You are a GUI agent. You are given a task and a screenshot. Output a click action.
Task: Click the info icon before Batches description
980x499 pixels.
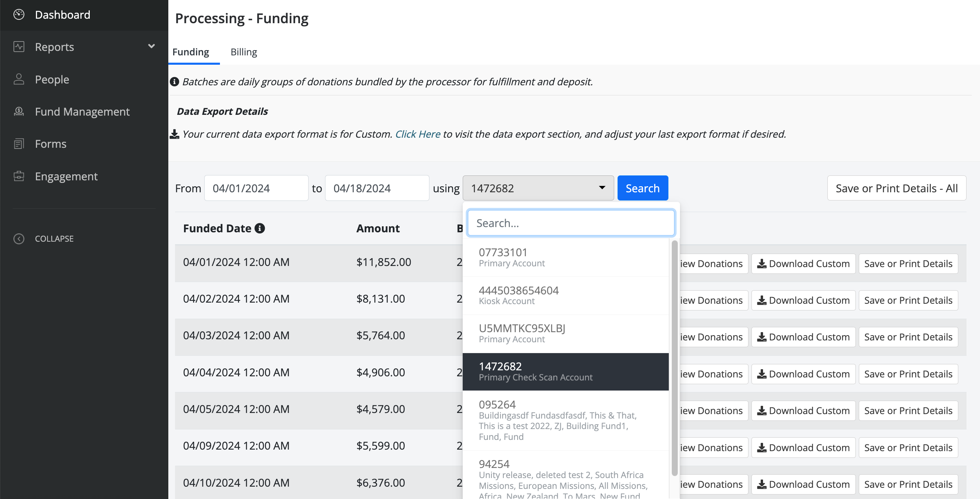174,82
